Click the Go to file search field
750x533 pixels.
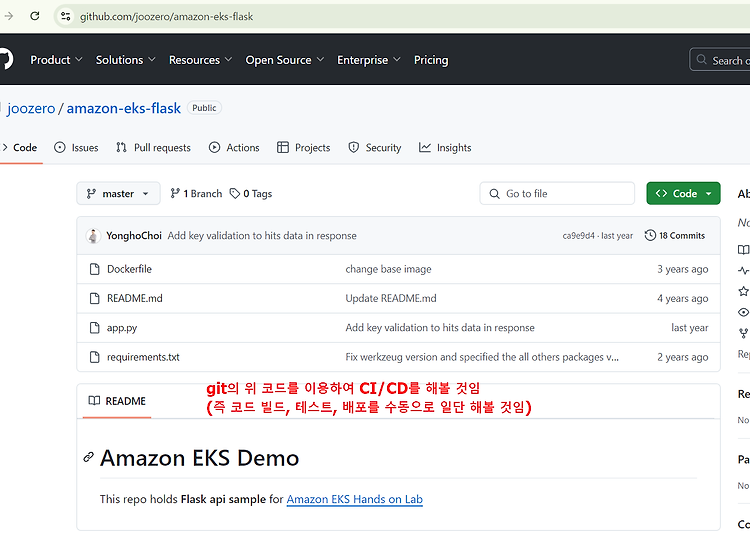(557, 193)
